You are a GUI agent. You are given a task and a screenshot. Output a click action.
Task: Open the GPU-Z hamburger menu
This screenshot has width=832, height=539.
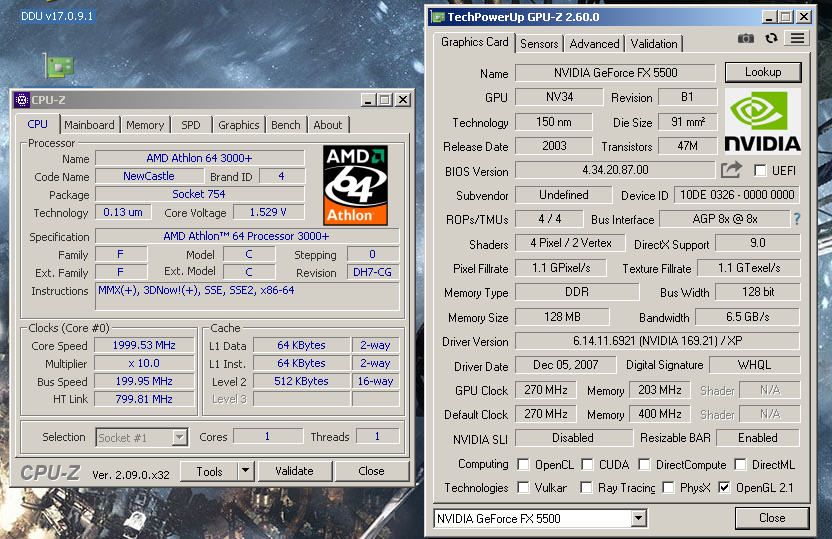[x=797, y=38]
